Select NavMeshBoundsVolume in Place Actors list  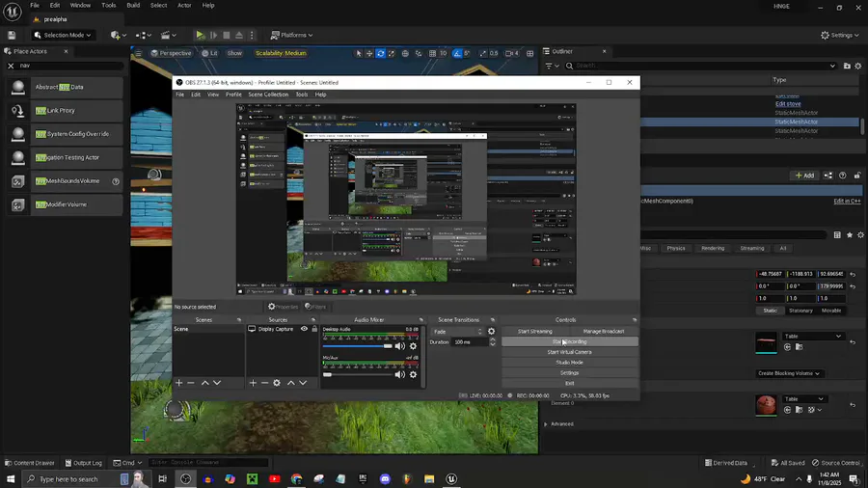point(66,181)
